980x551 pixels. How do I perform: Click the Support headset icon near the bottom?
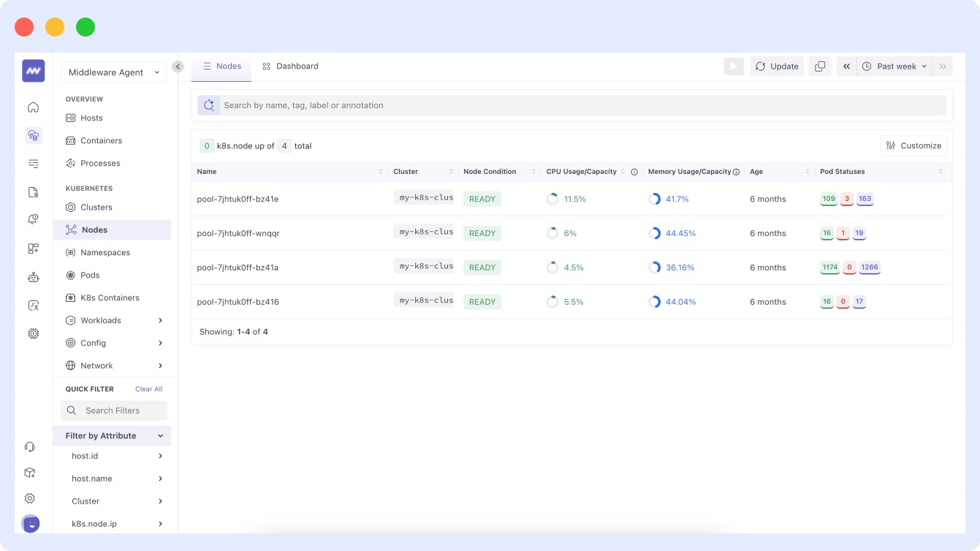pos(29,446)
